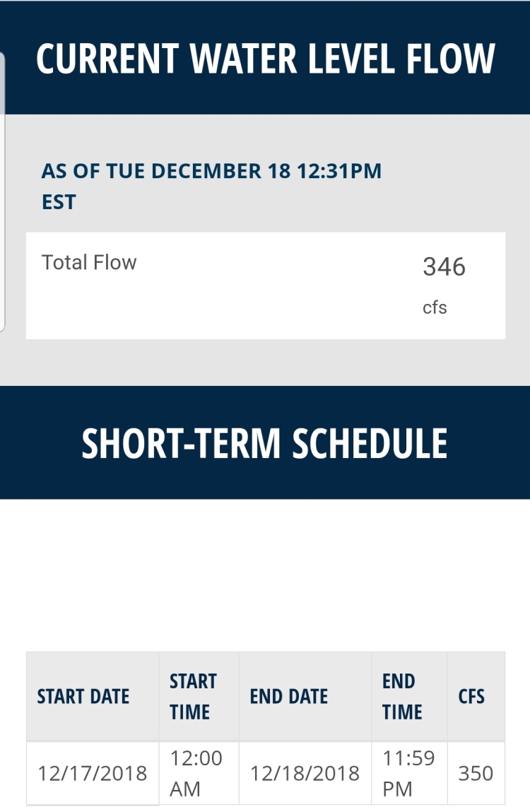Image resolution: width=530 pixels, height=812 pixels.
Task: Click blank area above schedule table
Action: tap(265, 575)
